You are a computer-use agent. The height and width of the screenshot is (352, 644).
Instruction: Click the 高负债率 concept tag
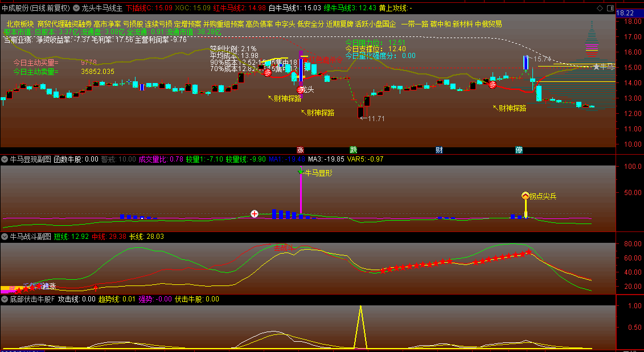(x=260, y=24)
